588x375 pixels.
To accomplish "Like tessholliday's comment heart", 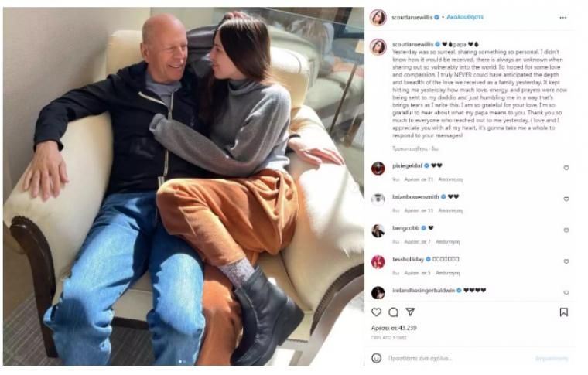I will tap(566, 261).
